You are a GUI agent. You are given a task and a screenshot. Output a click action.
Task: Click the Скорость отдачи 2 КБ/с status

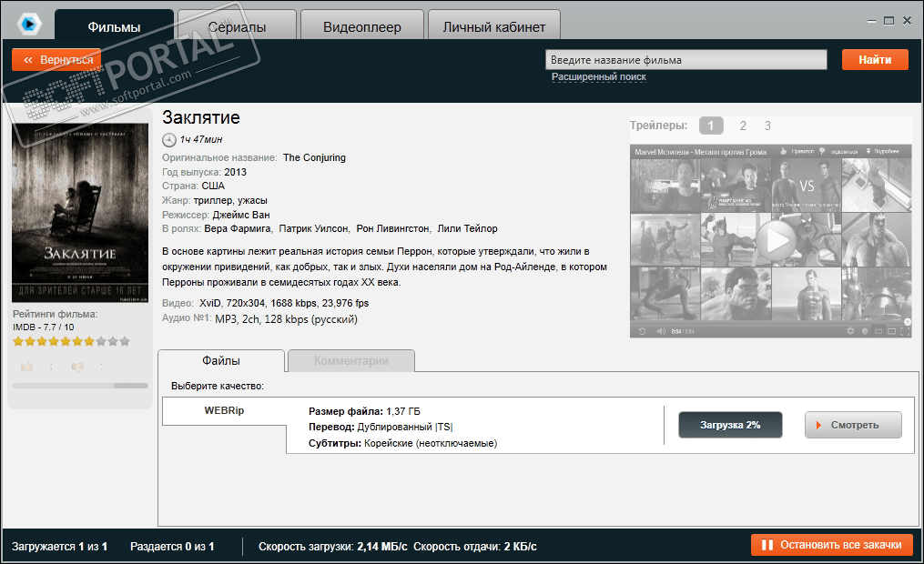[475, 547]
